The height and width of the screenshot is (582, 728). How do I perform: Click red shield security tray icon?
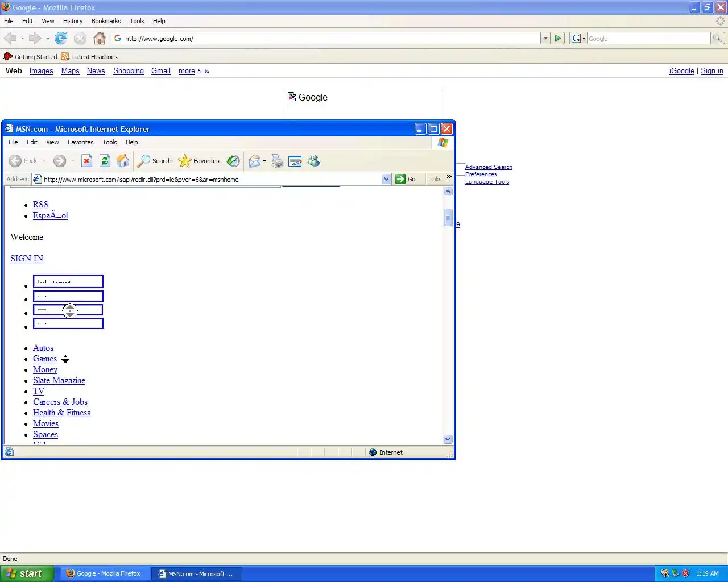click(685, 573)
